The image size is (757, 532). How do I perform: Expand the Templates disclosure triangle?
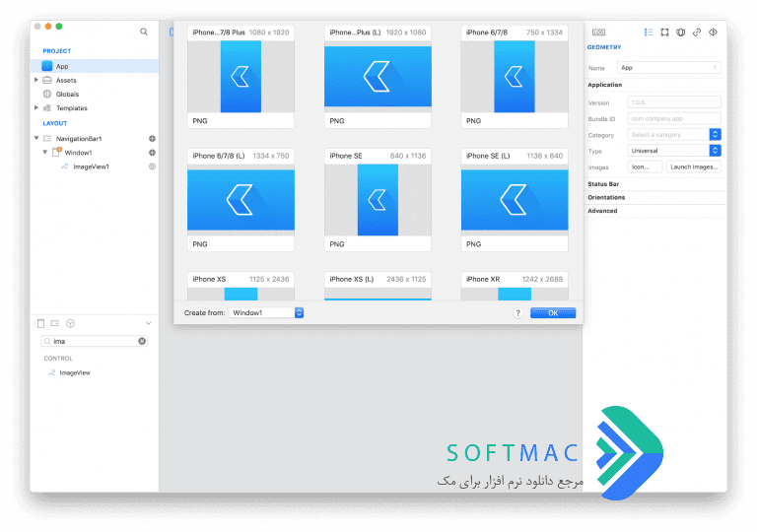[36, 107]
